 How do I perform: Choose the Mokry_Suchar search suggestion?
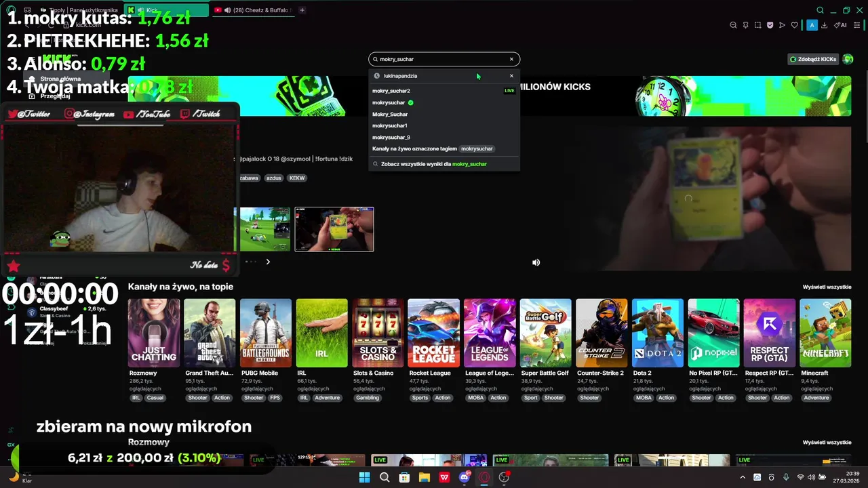443,115
